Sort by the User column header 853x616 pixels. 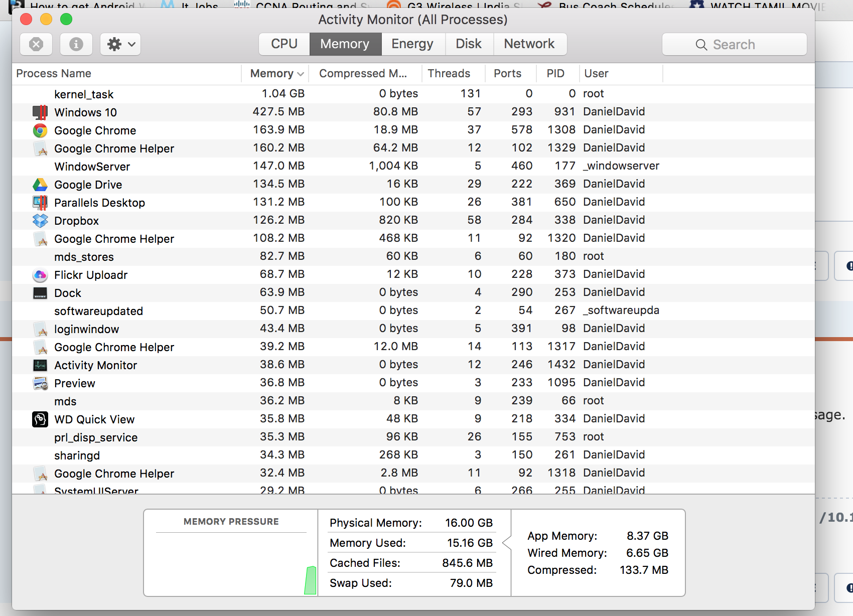(621, 74)
